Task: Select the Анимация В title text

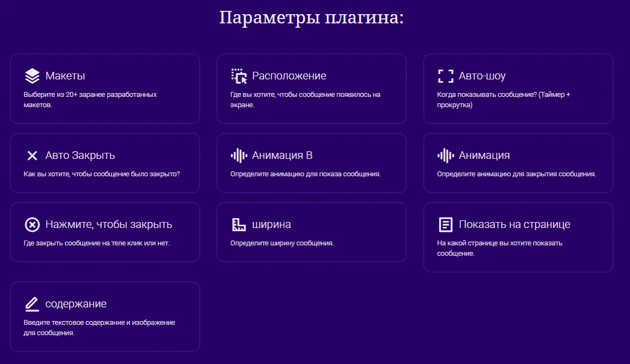Action: pos(282,156)
